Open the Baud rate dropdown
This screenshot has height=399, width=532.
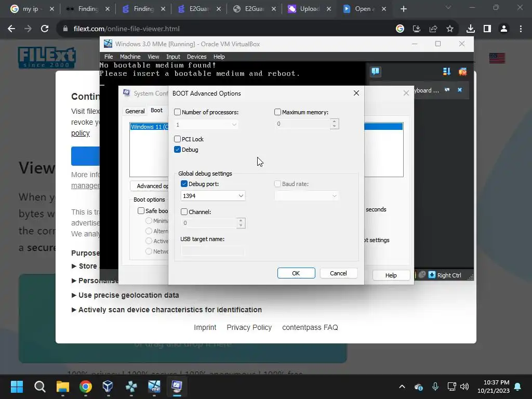tap(307, 196)
